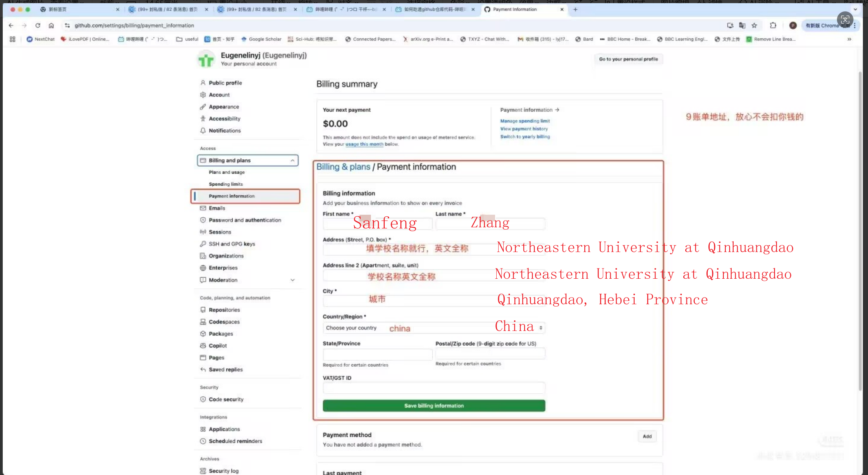Open the Security log menu item

click(x=224, y=471)
